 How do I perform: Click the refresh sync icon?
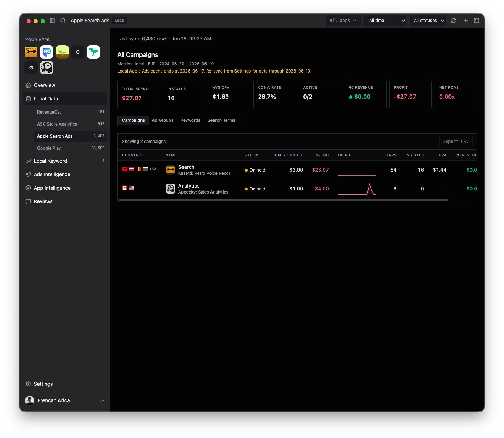coord(454,21)
